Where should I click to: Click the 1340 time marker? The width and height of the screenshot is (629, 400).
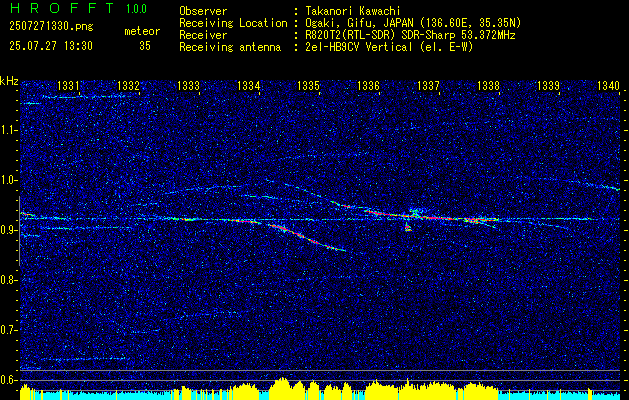pos(608,85)
